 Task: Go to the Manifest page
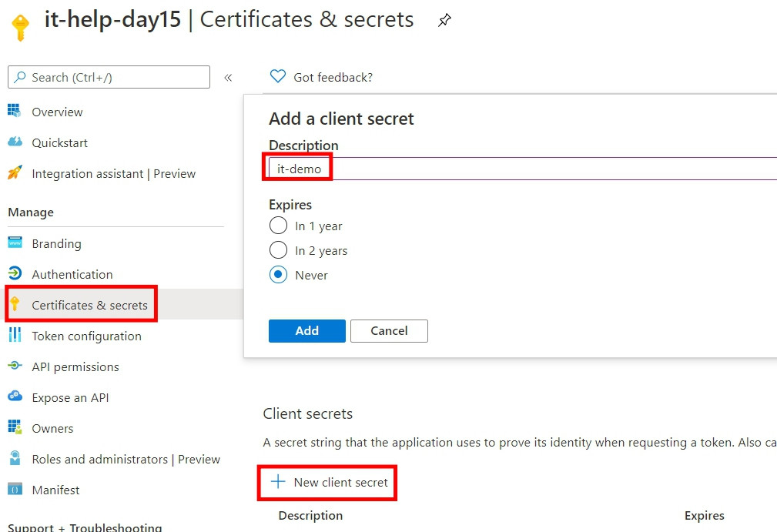tap(55, 490)
